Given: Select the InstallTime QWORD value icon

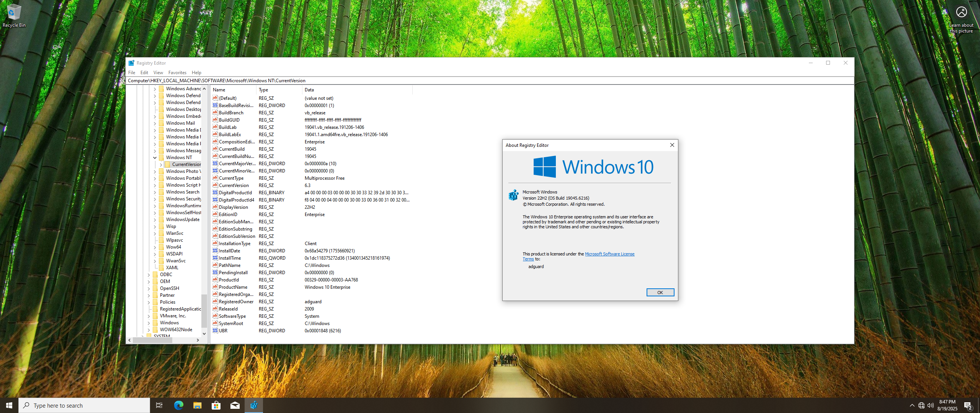Looking at the screenshot, I should (215, 258).
